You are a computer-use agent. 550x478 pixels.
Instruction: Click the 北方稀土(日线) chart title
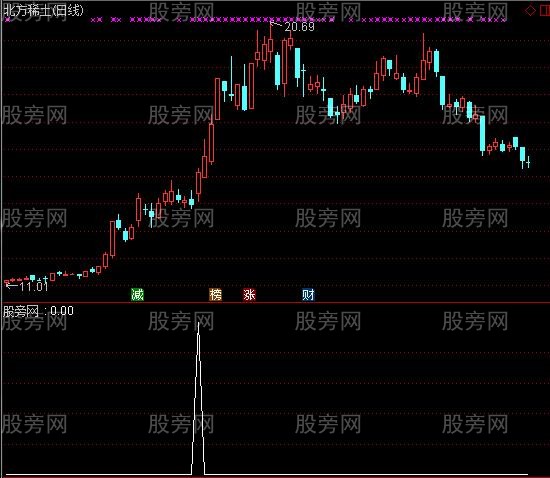tap(43, 11)
